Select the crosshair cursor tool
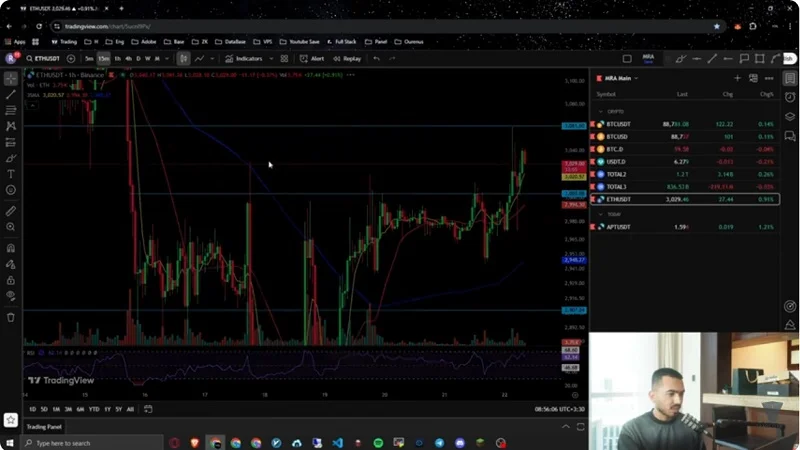 [x=11, y=78]
